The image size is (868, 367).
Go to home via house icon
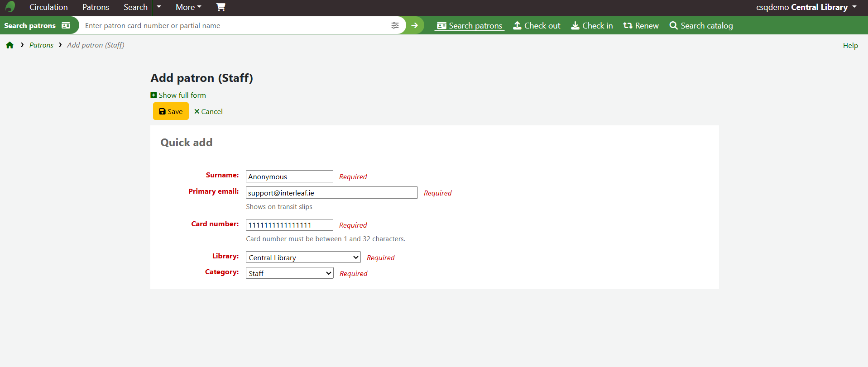pyautogui.click(x=10, y=45)
